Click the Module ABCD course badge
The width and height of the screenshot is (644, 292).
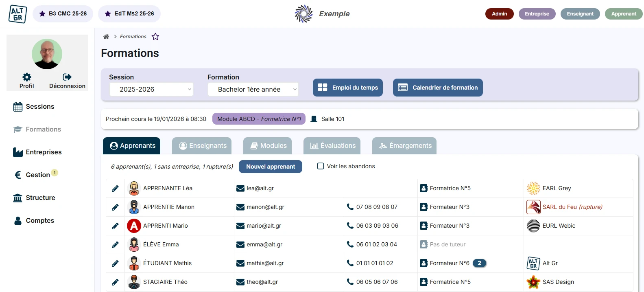(259, 119)
